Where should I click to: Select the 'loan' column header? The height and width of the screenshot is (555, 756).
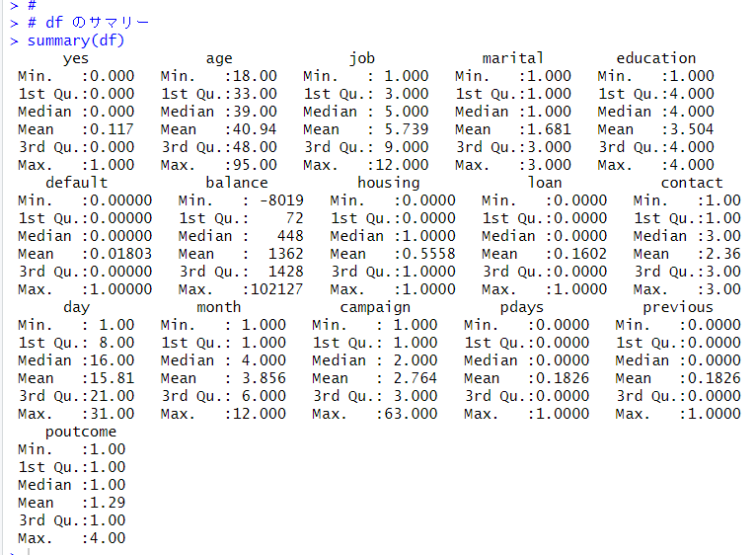(x=545, y=183)
